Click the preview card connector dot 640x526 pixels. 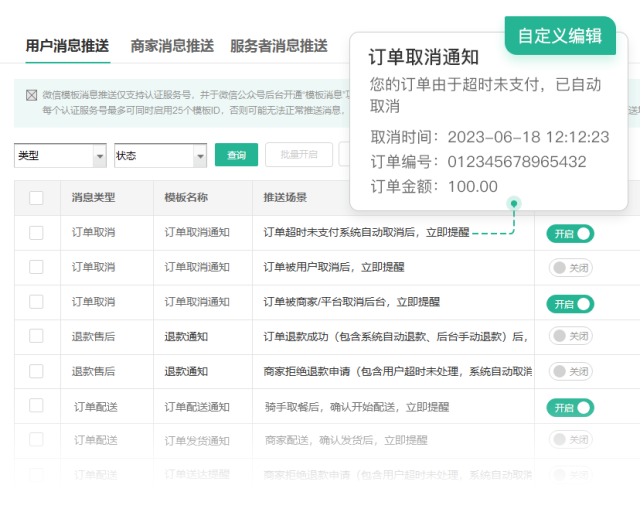(x=514, y=203)
